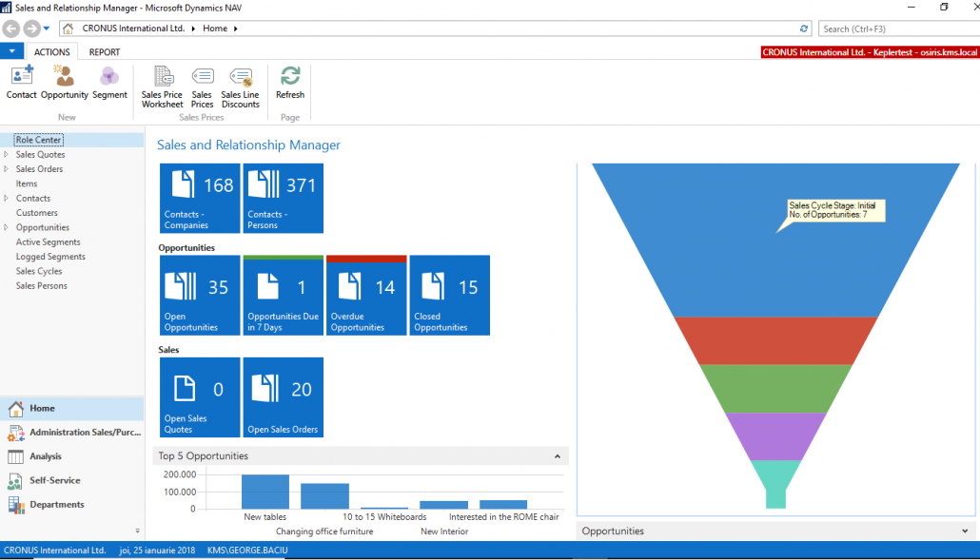Expand the Opportunities chart part chevron
The image size is (980, 560).
pyautogui.click(x=965, y=531)
